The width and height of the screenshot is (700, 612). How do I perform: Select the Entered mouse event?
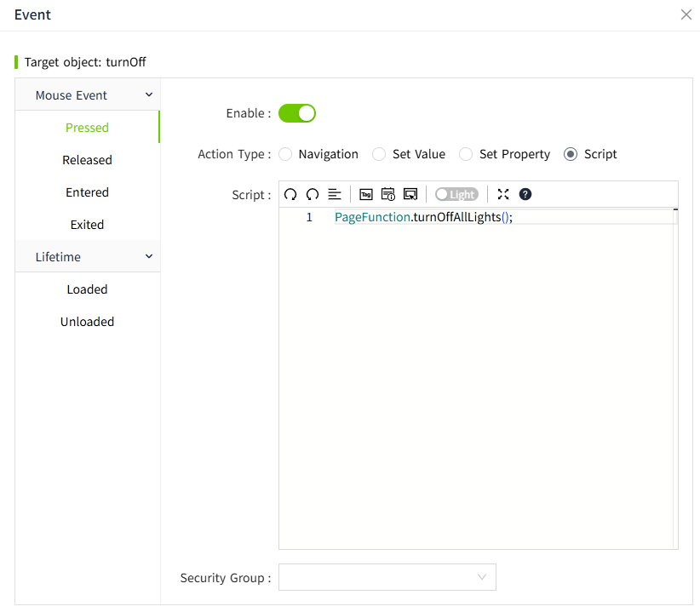pos(87,192)
